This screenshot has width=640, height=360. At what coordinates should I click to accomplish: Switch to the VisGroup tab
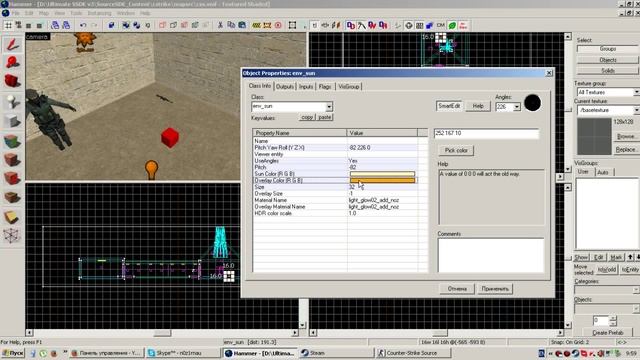coord(349,87)
